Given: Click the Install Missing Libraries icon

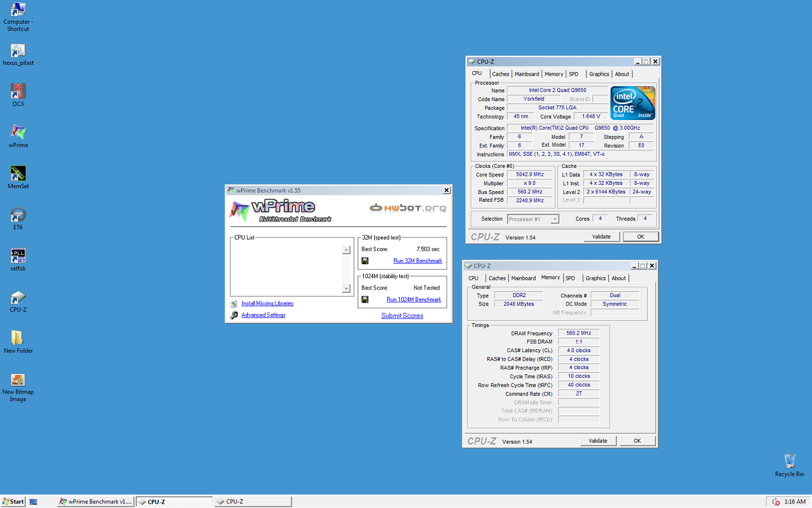Looking at the screenshot, I should click(234, 304).
